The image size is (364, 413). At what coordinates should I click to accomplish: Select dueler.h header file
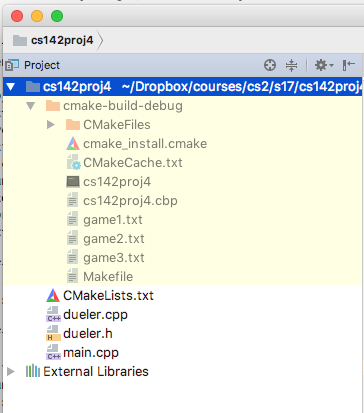(x=88, y=334)
